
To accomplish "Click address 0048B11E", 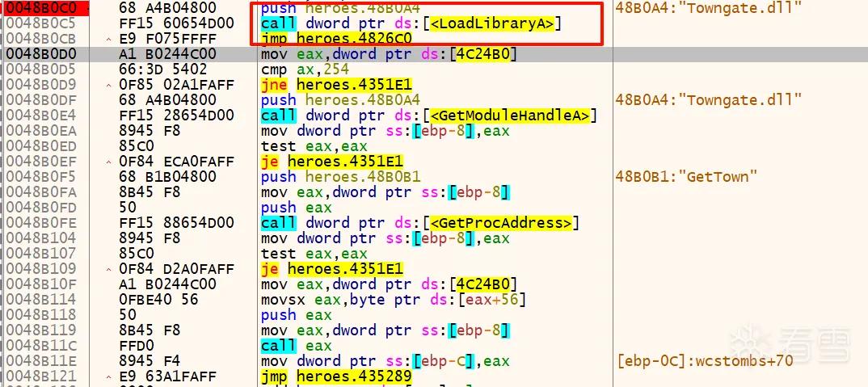I will coord(42,361).
